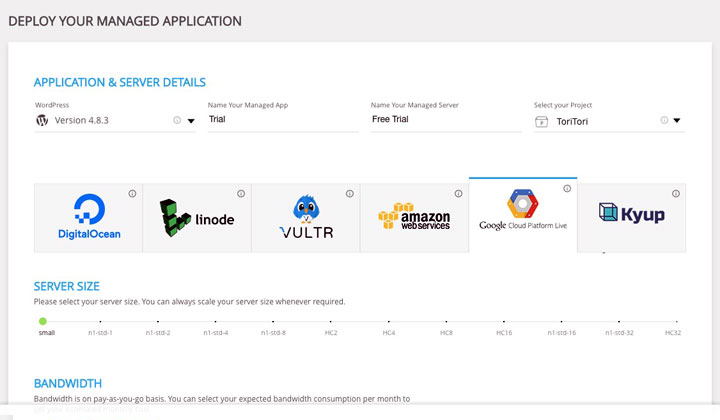Select the Google Cloud Platform Live tab

523,215
